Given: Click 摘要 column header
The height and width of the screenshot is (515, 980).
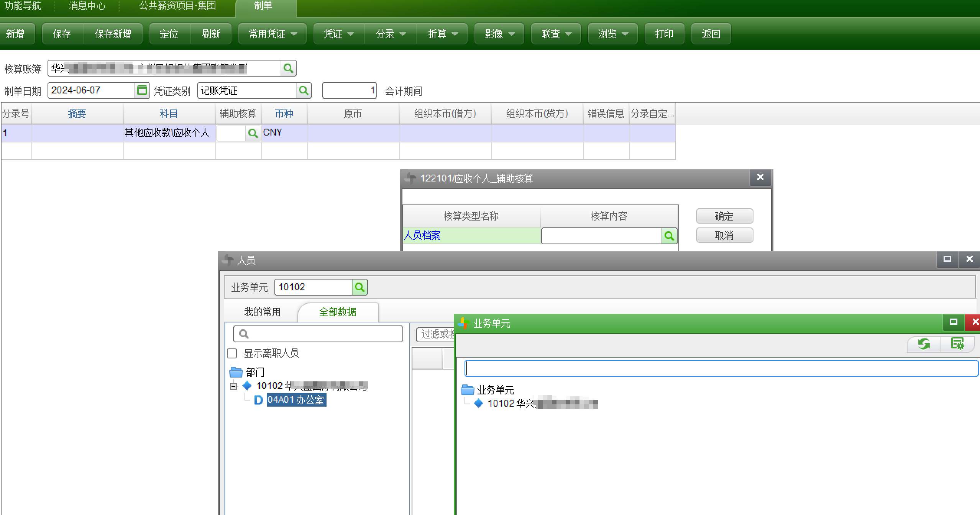Looking at the screenshot, I should click(77, 114).
